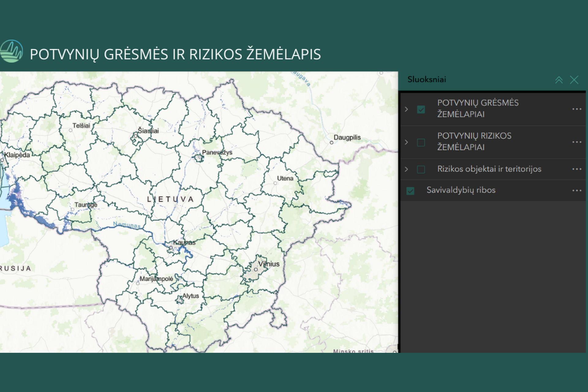Open options menu for Savivaldybių ribos
The width and height of the screenshot is (588, 392).
click(577, 190)
